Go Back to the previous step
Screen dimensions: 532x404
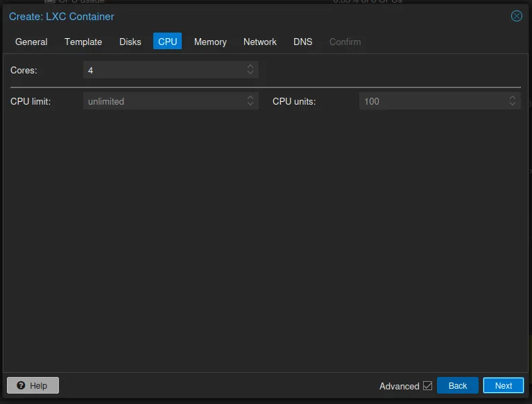[457, 385]
